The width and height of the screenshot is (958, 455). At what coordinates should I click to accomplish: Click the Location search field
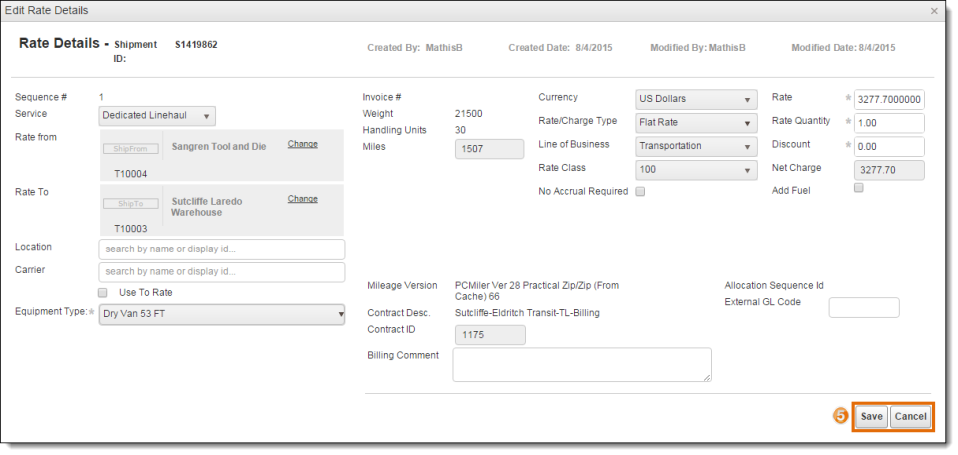221,249
